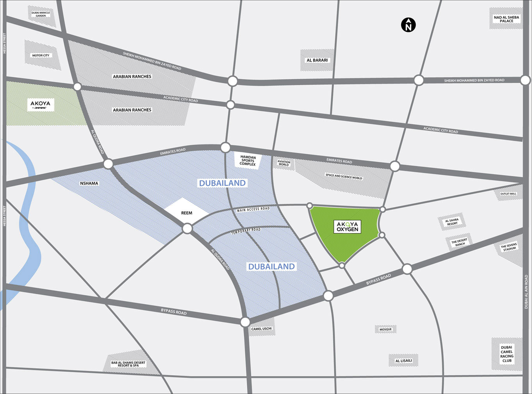Select the Reem diamond marker
The image size is (532, 394).
[x=187, y=213]
